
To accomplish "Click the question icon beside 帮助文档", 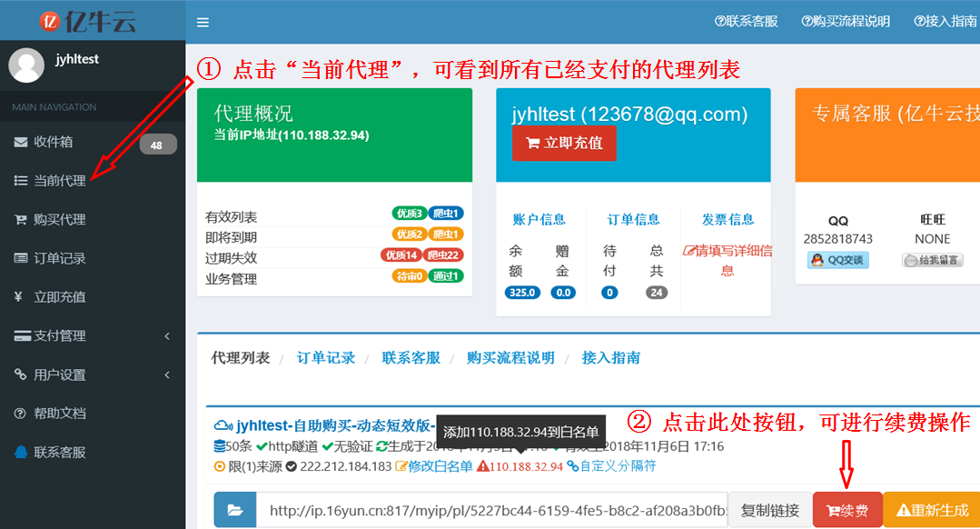I will [20, 414].
